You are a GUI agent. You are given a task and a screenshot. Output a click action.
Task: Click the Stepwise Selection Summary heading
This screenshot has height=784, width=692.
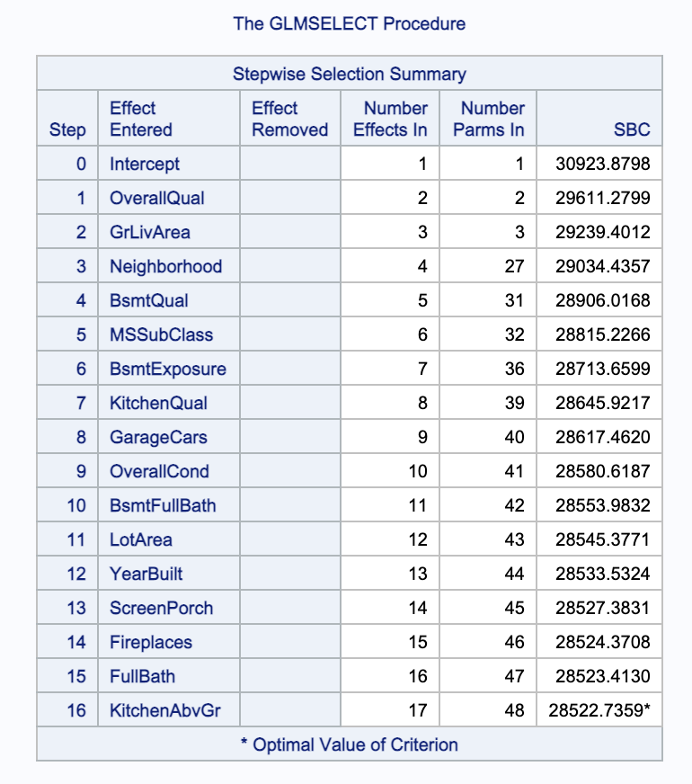pyautogui.click(x=349, y=74)
